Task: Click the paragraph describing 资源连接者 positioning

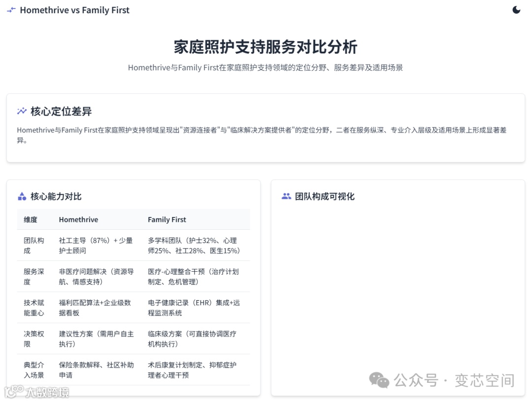Action: click(x=262, y=135)
